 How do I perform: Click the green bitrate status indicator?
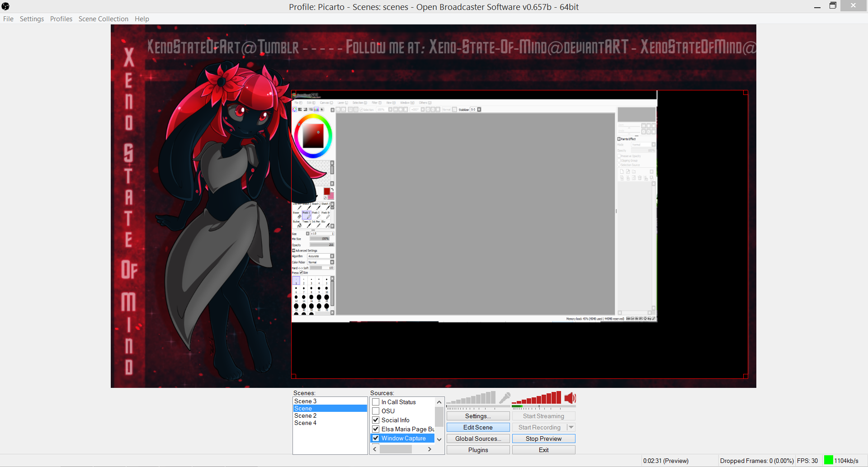pyautogui.click(x=828, y=460)
